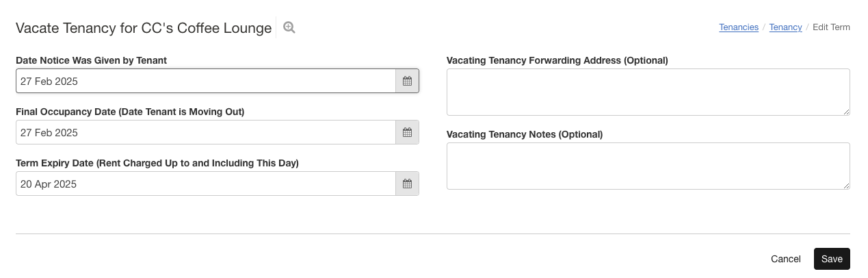Open calendar picker for Final Occupancy Date
The width and height of the screenshot is (868, 278).
(x=407, y=132)
